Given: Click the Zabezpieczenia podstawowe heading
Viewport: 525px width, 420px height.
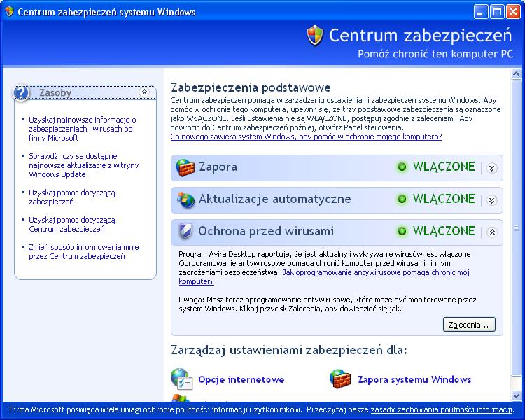Looking at the screenshot, I should point(251,87).
